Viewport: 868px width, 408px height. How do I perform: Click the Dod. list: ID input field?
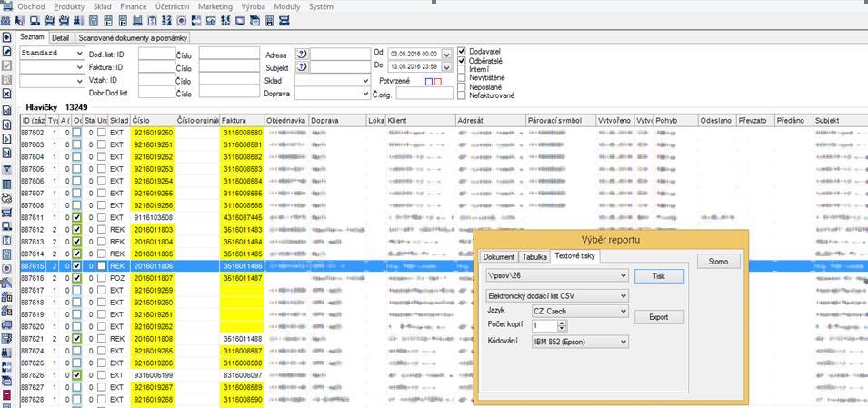coord(156,53)
